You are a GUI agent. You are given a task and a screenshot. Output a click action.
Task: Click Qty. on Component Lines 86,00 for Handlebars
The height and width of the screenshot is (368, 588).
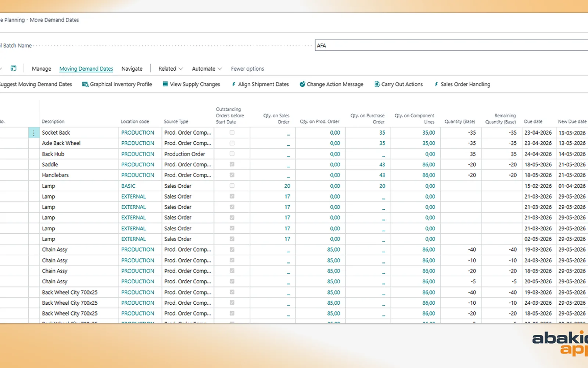(x=429, y=176)
